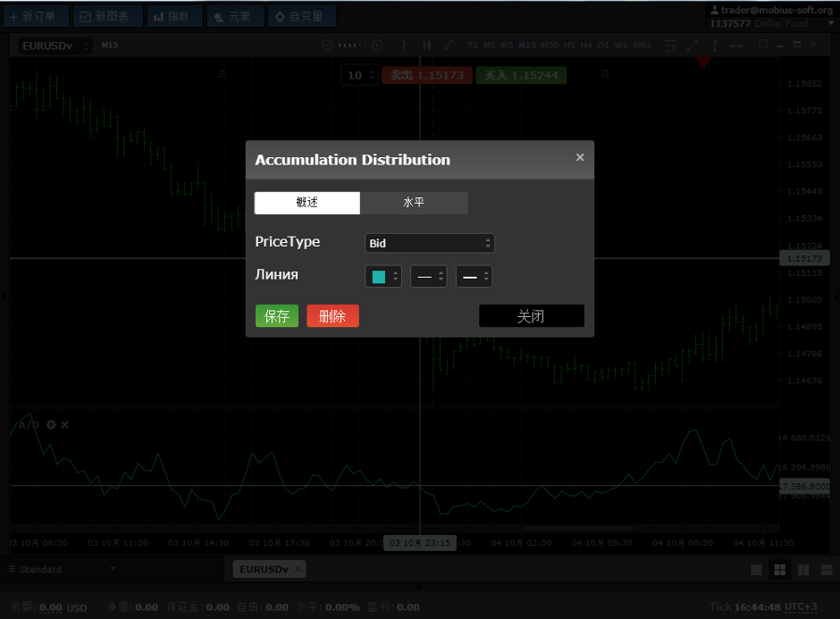Click the A/D indicator settings gear
Viewport: 840px width, 619px height.
tap(51, 424)
